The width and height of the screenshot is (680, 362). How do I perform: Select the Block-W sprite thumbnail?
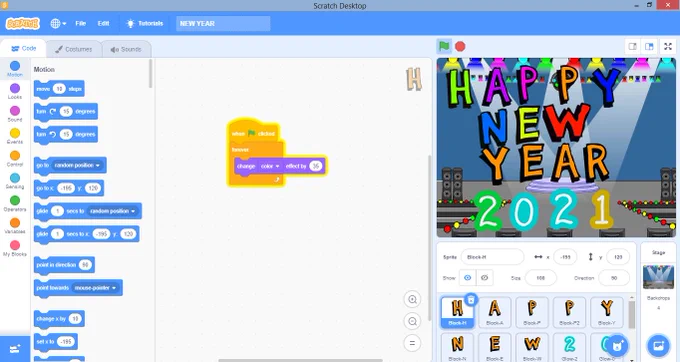pyautogui.click(x=532, y=347)
